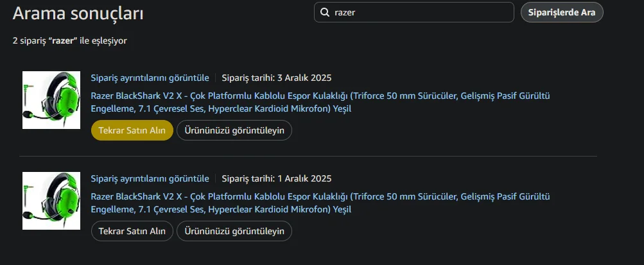Click the "Sipariş tarihi: 1 Aralık 2025" text
Image resolution: width=644 pixels, height=265 pixels.
[x=276, y=178]
